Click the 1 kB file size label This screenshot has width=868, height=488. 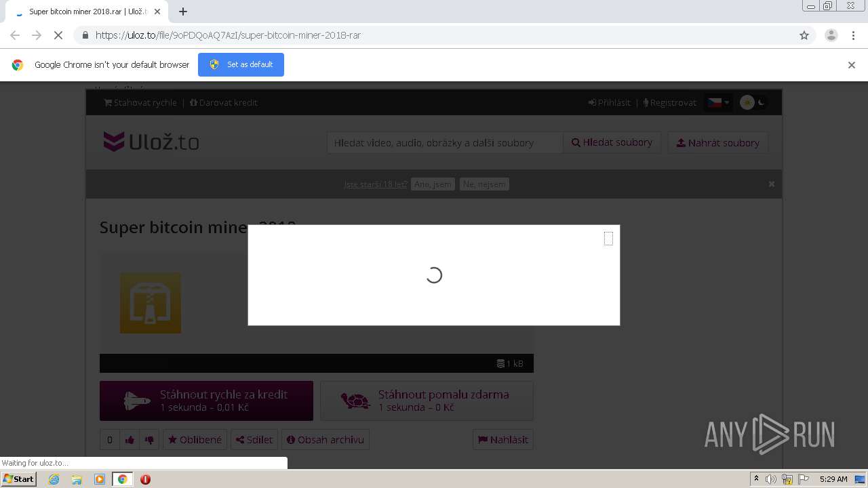tap(510, 364)
